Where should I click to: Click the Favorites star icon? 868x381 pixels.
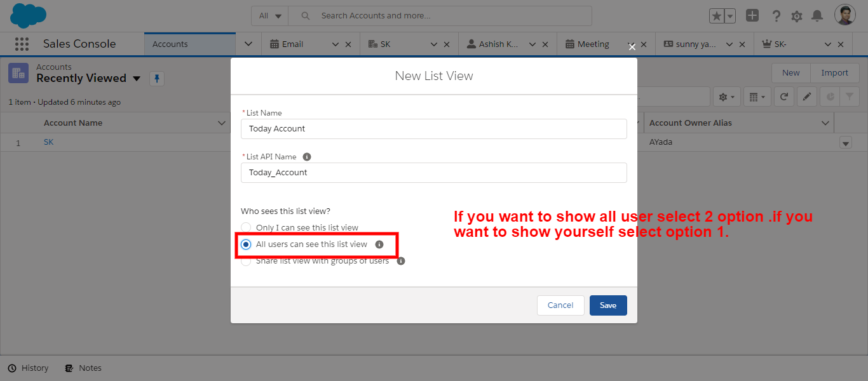(x=717, y=16)
